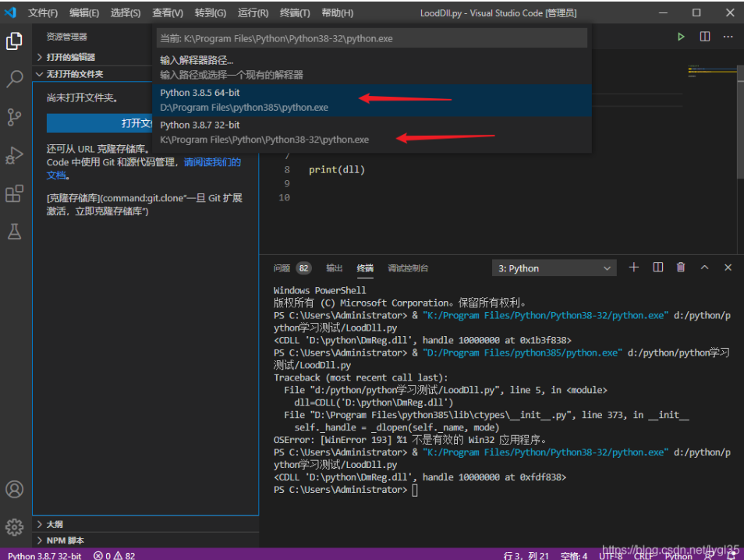This screenshot has height=560, width=744.
Task: Split the editor to the right
Action: click(705, 37)
